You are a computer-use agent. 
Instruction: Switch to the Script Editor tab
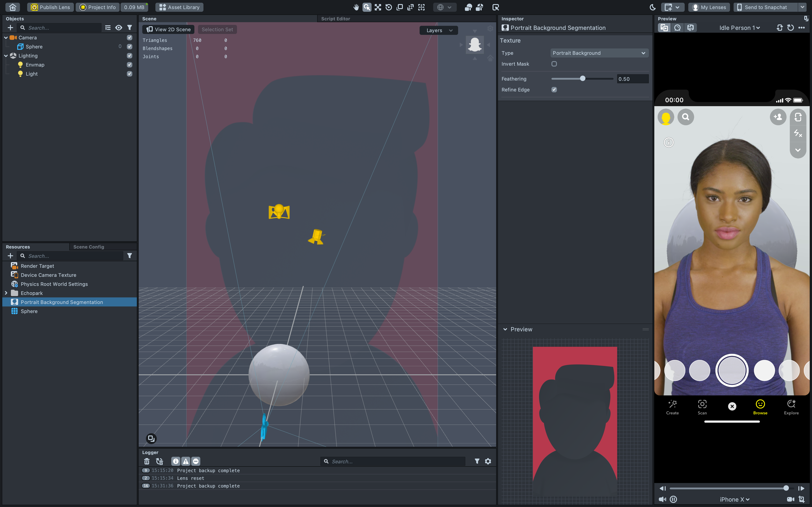(335, 19)
